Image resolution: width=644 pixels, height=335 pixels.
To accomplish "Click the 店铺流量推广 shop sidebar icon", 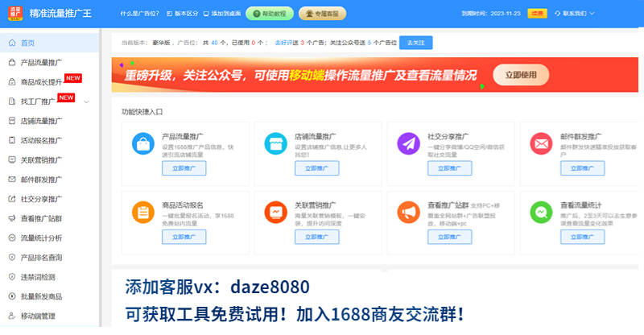I will coord(12,121).
